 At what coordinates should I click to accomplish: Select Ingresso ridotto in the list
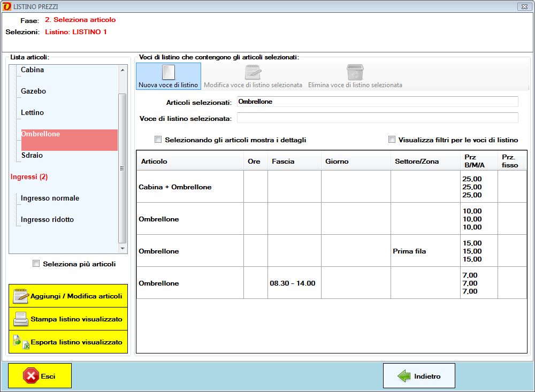click(48, 220)
